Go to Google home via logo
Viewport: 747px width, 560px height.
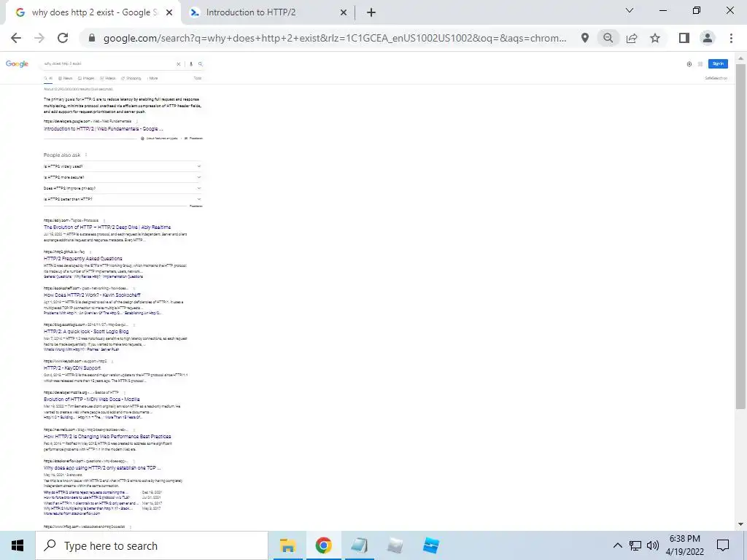[18, 64]
